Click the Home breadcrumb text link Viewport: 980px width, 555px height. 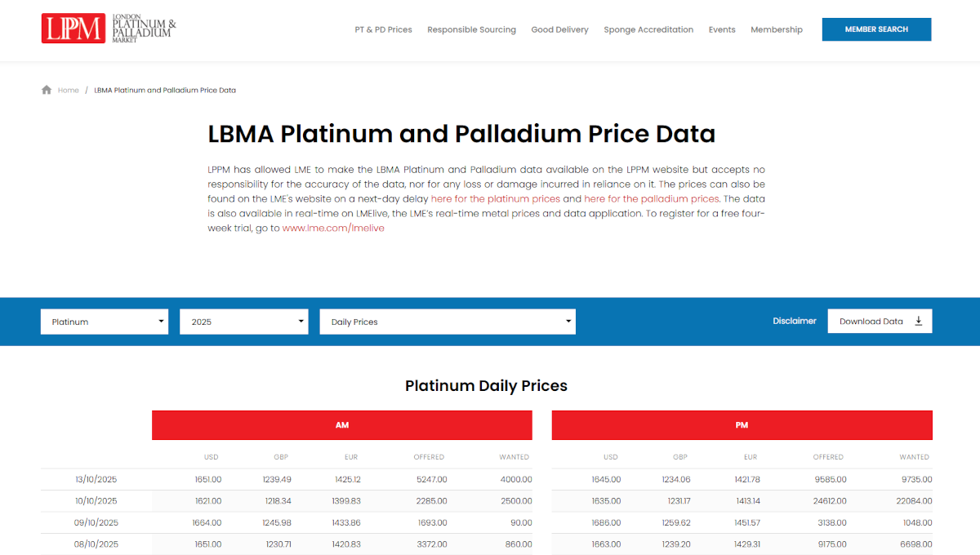tap(69, 90)
